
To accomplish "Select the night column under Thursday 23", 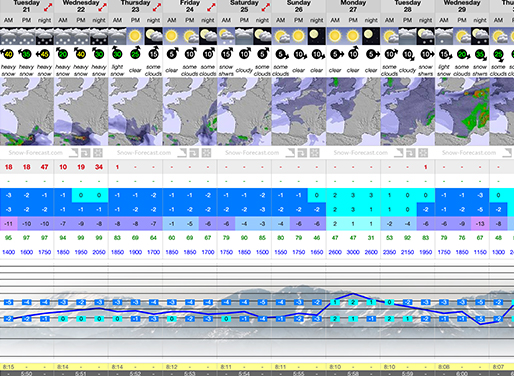I will click(153, 20).
